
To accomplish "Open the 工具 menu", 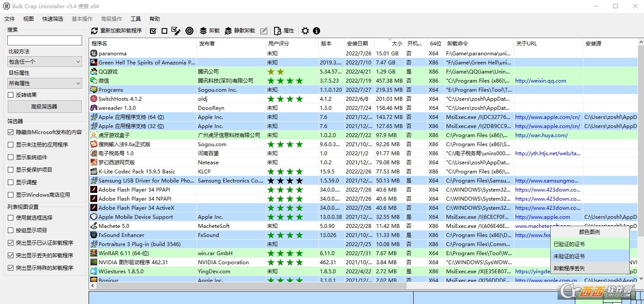I will [136, 19].
